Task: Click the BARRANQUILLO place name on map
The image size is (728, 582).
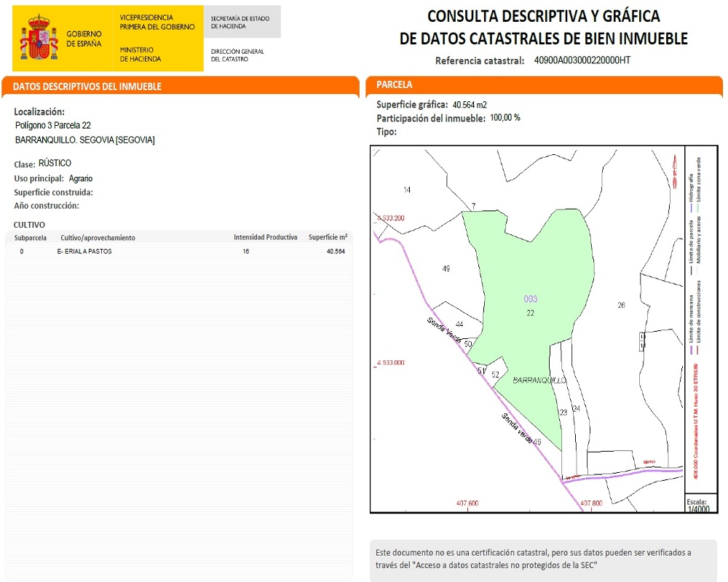Action: coord(539,380)
